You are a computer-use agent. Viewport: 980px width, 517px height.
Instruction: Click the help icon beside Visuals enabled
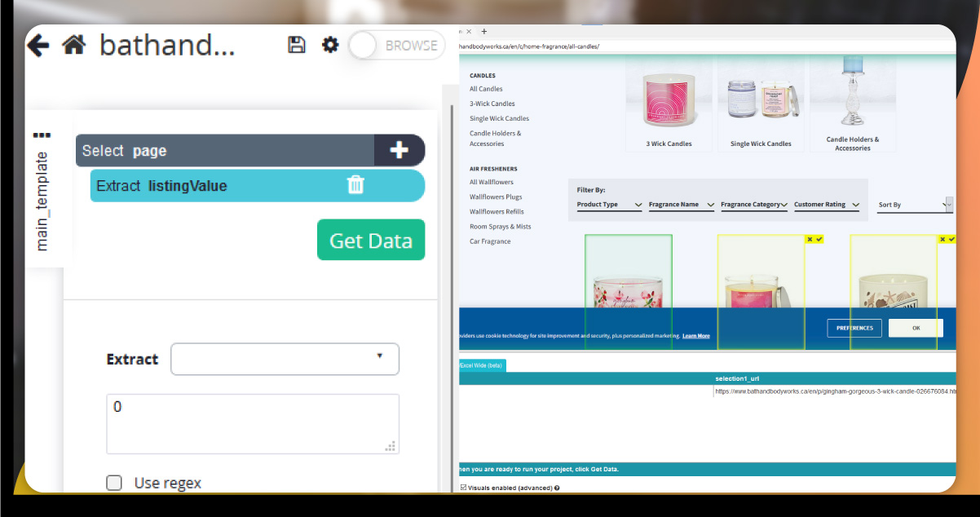[557, 488]
